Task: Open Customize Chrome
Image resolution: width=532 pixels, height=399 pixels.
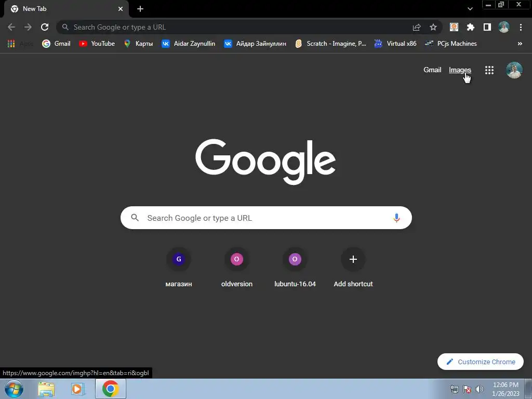Action: (481, 362)
